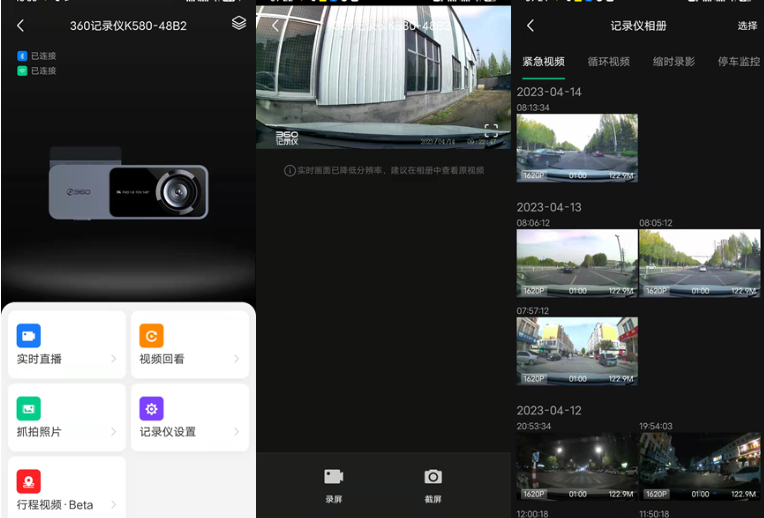Expand 行程视频 Beta card chevron
764x518 pixels.
114,504
